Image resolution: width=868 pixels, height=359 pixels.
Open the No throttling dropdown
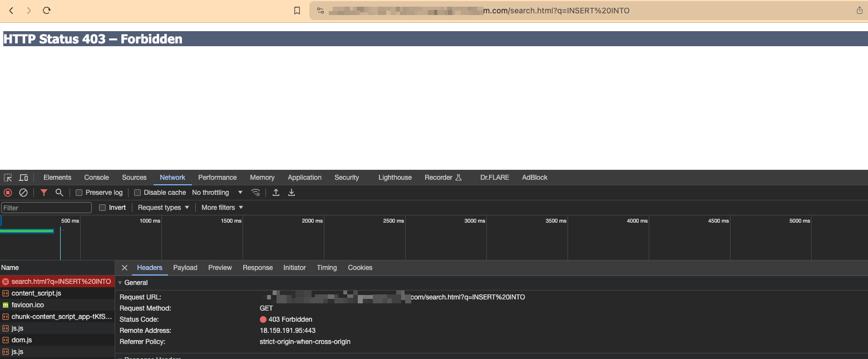pos(217,193)
